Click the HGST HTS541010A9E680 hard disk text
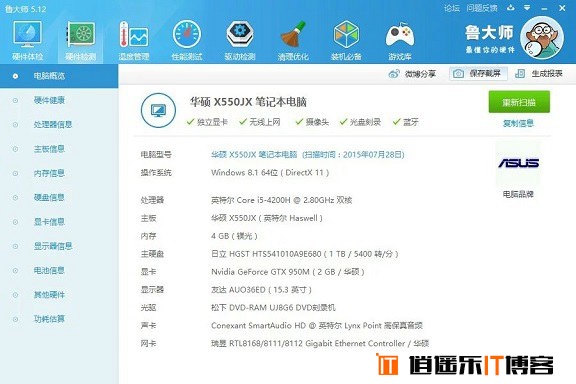The width and height of the screenshot is (576, 384). click(305, 254)
